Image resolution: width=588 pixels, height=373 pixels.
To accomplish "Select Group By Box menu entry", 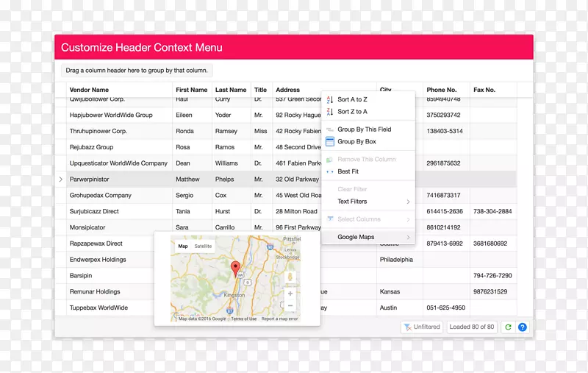I will [x=368, y=141].
